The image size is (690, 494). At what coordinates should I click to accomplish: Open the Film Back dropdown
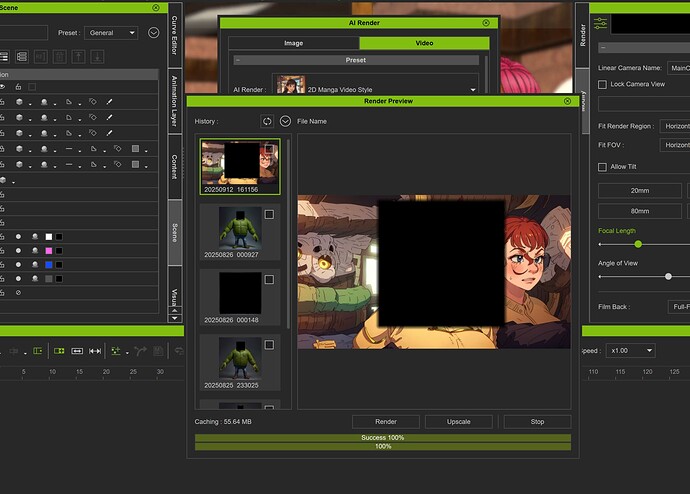click(679, 307)
